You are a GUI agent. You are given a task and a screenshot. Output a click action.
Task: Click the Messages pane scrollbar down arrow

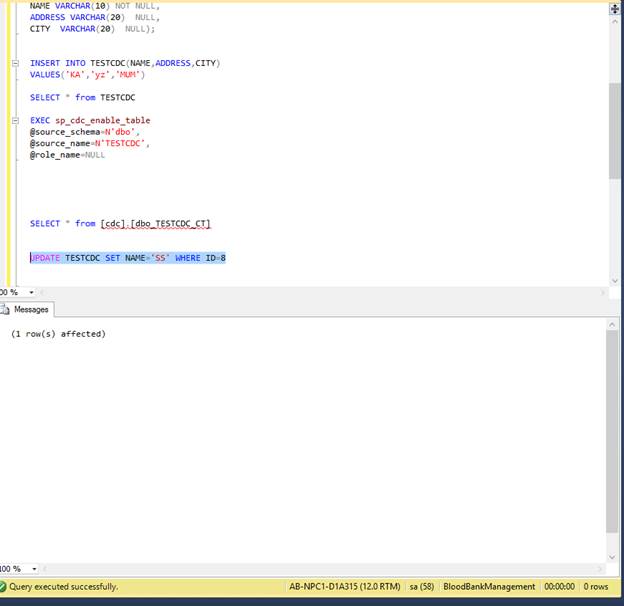612,557
